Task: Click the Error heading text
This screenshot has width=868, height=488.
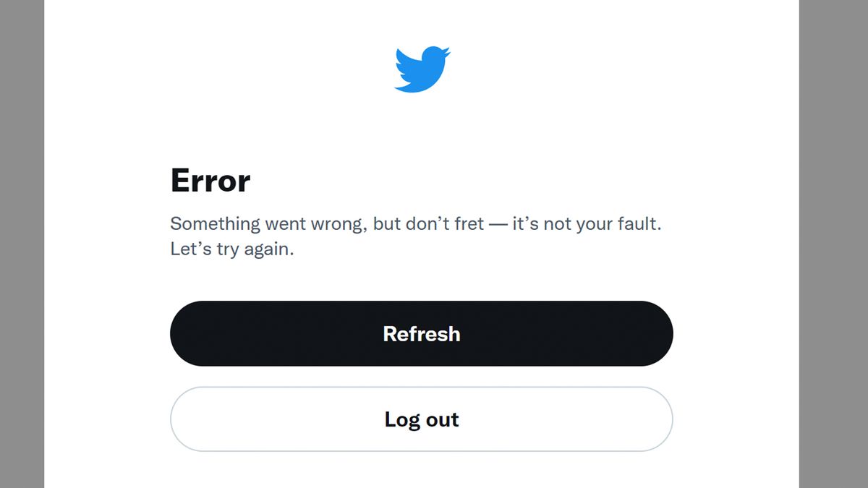Action: click(x=209, y=180)
